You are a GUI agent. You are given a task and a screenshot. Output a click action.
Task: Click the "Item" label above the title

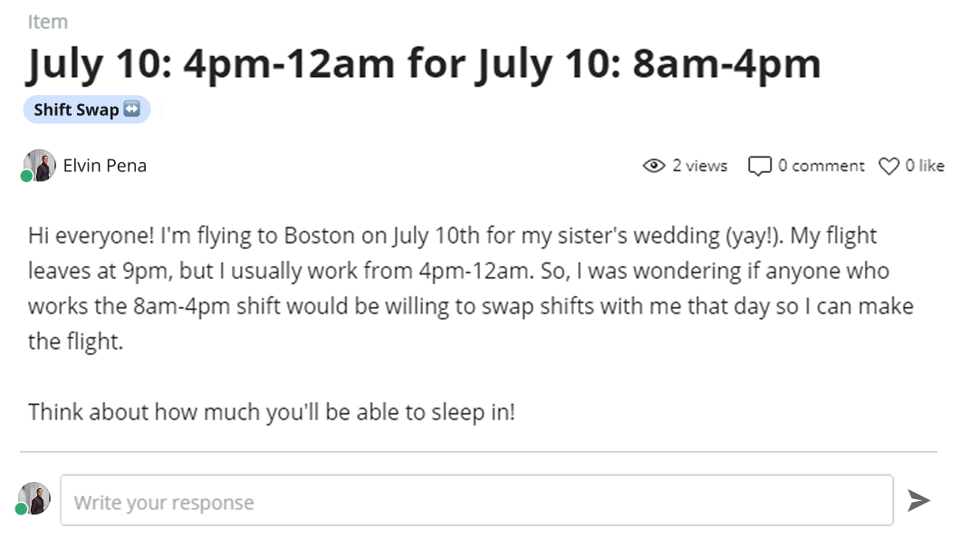[x=47, y=22]
